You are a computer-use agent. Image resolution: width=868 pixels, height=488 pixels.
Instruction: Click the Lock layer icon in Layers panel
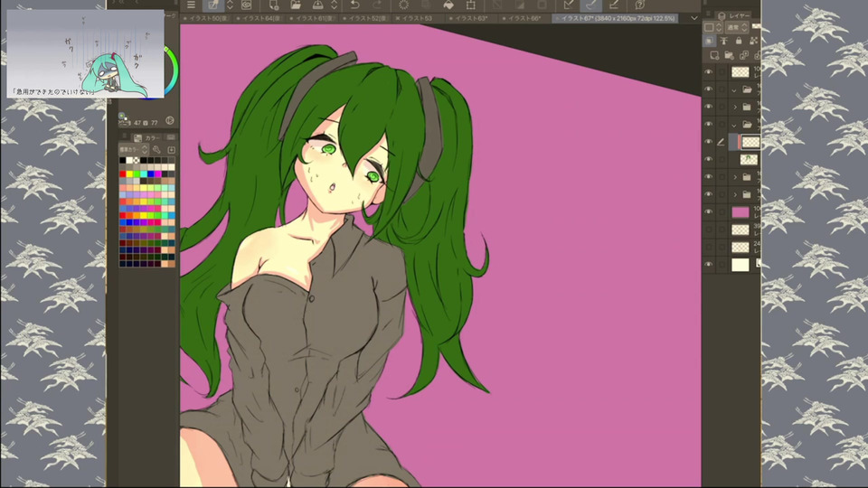click(x=739, y=40)
